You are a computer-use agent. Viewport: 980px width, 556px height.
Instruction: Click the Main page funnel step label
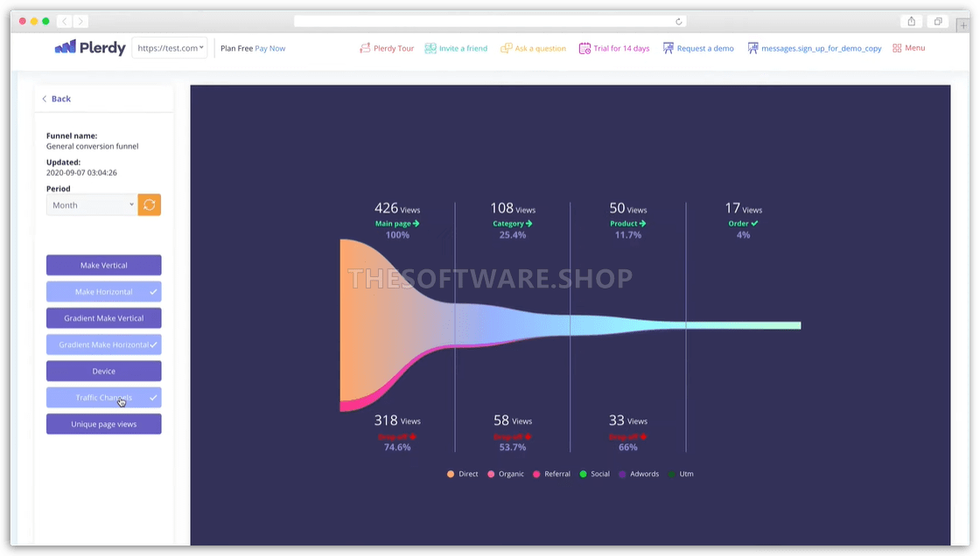[397, 224]
